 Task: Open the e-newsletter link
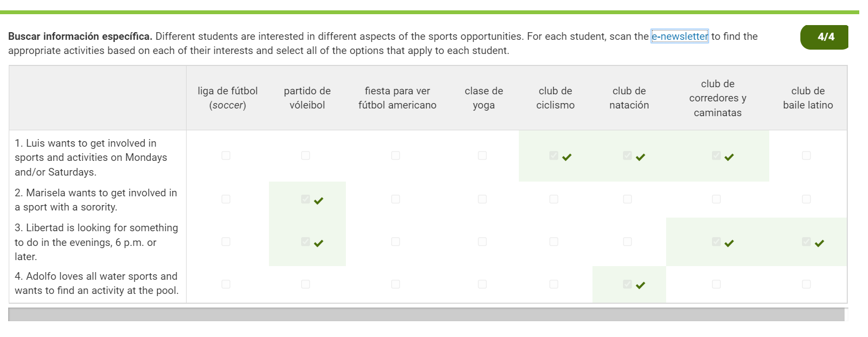coord(680,37)
